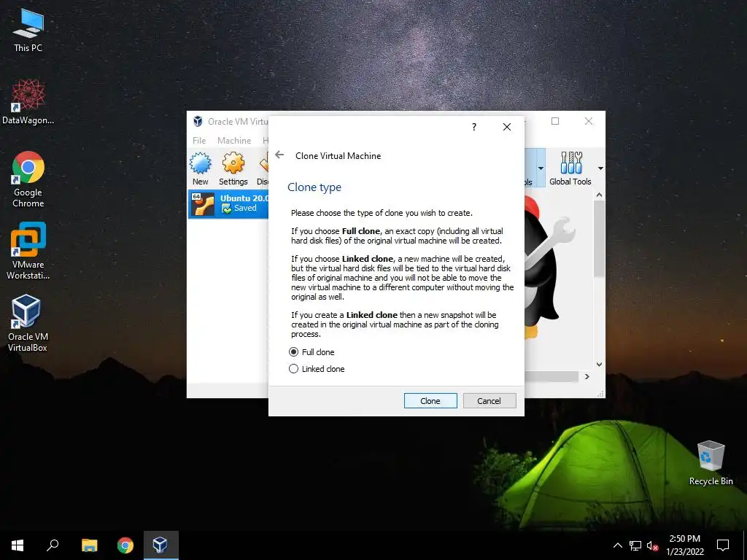The image size is (747, 560).
Task: Click the New VM toolbar icon in VirtualBox
Action: coord(200,168)
